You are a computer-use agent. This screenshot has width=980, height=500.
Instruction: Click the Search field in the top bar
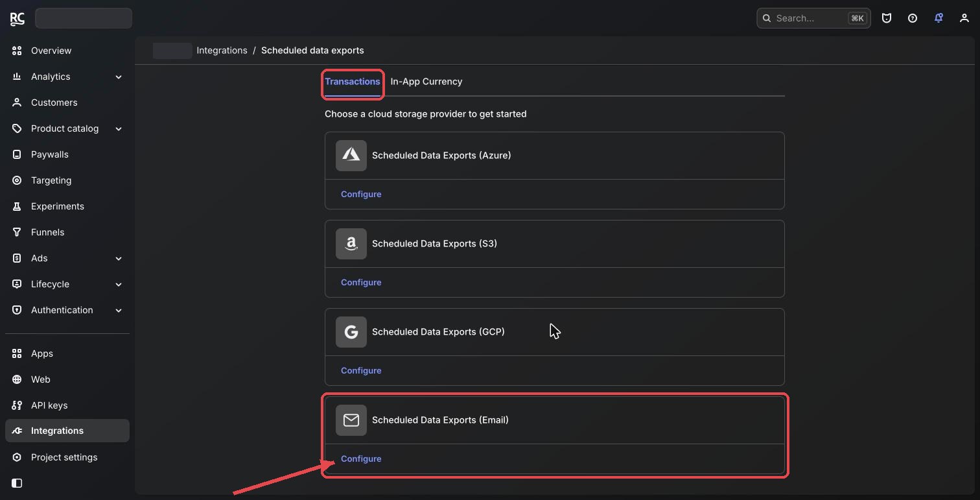813,18
